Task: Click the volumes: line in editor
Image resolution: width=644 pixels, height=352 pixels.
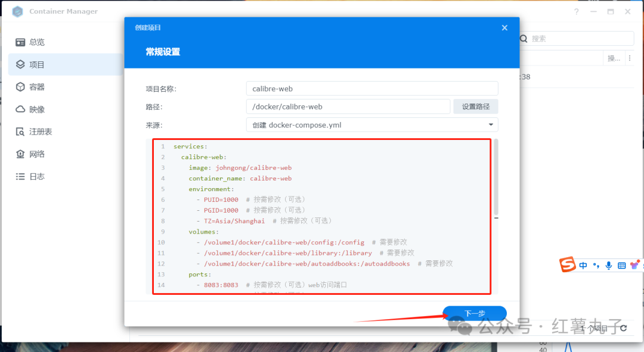Action: 204,231
